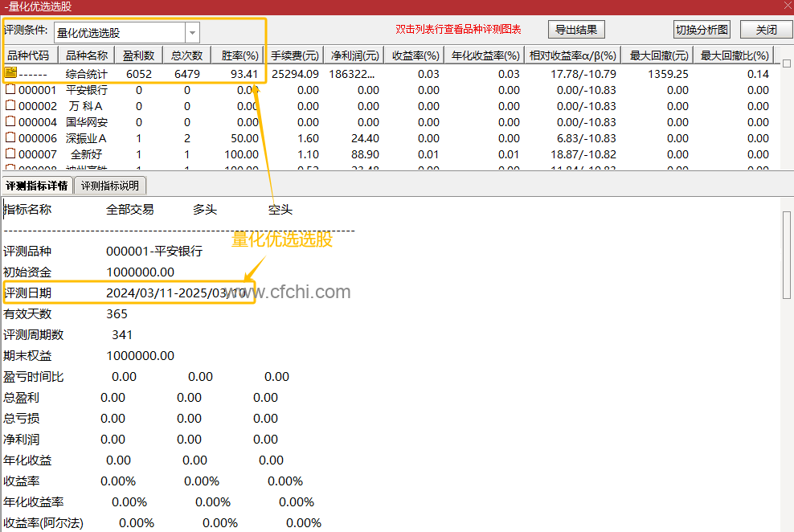
Task: Sort by the 品种代码 column header
Action: coord(29,55)
